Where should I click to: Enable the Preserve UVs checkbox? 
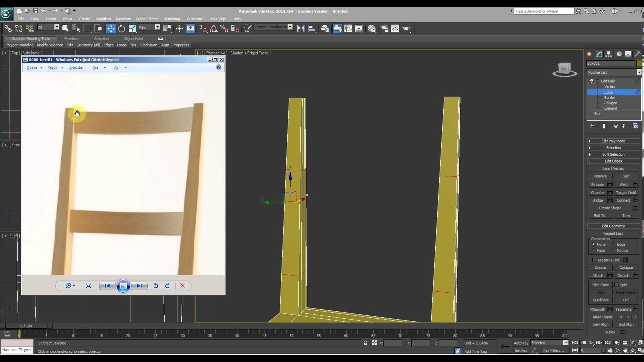594,260
